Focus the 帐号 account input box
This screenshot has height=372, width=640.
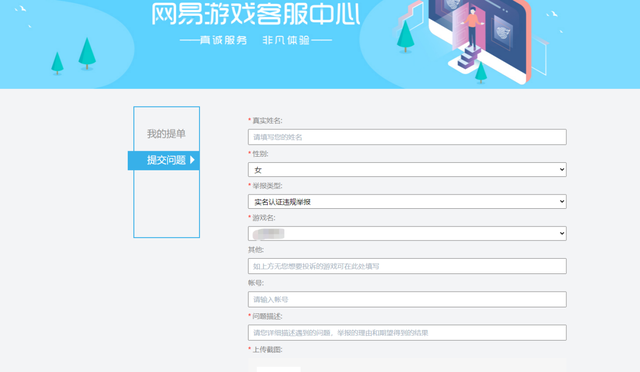point(407,299)
